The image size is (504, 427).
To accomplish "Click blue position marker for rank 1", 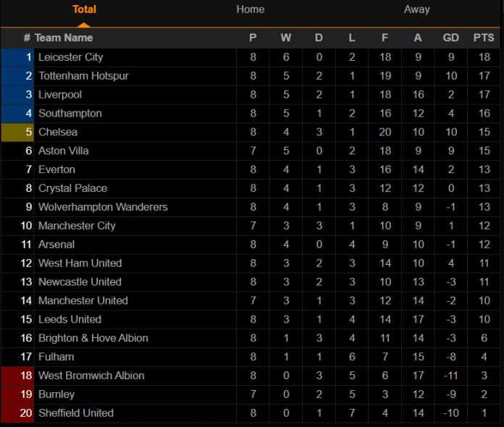I will pyautogui.click(x=17, y=57).
